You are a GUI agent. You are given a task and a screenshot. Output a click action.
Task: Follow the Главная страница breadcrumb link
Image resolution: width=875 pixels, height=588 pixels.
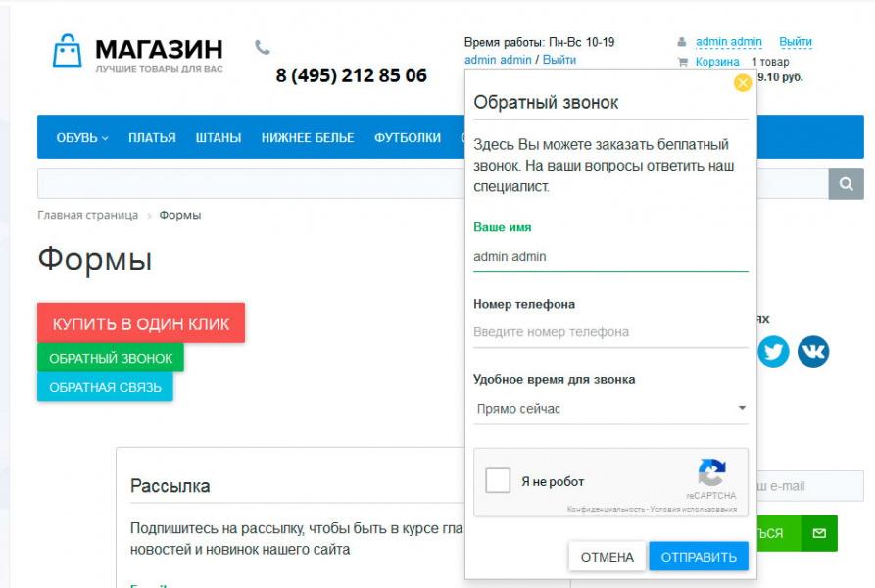(x=87, y=215)
